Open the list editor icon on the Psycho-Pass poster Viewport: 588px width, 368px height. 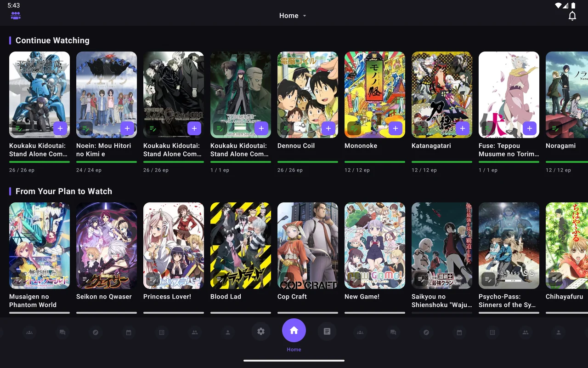click(x=488, y=279)
